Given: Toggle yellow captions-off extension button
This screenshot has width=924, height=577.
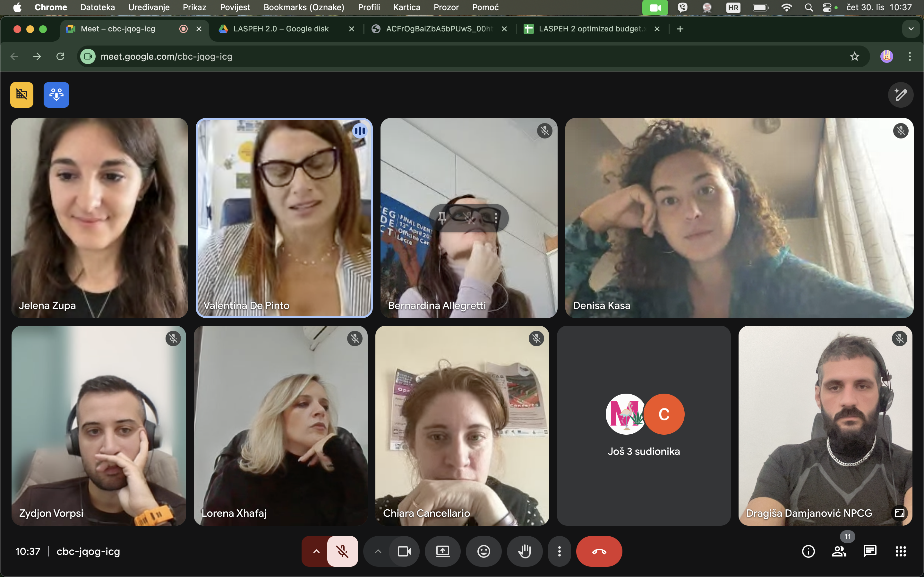Looking at the screenshot, I should (x=22, y=95).
